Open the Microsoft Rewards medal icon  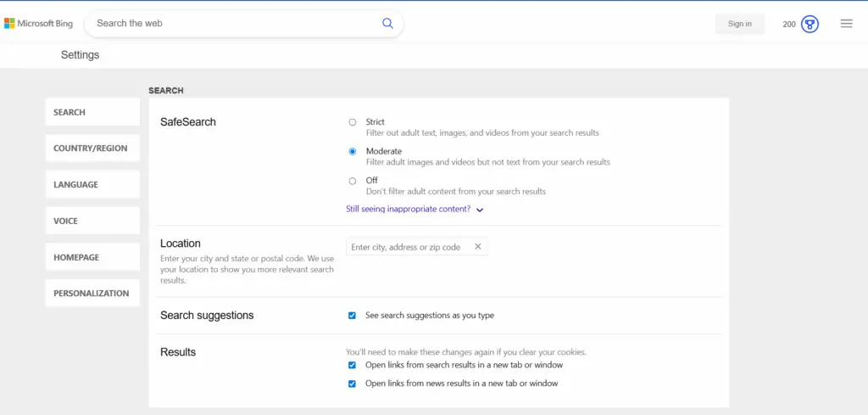point(810,24)
